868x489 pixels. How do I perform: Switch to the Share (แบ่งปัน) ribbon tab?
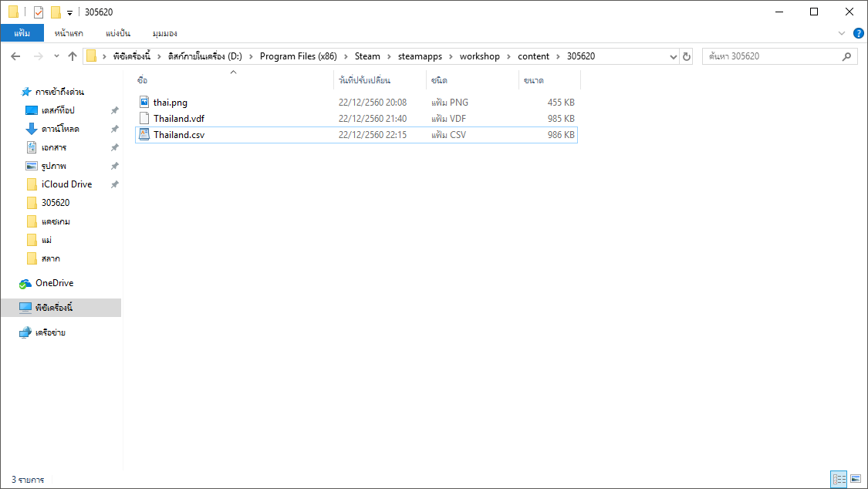click(x=118, y=33)
